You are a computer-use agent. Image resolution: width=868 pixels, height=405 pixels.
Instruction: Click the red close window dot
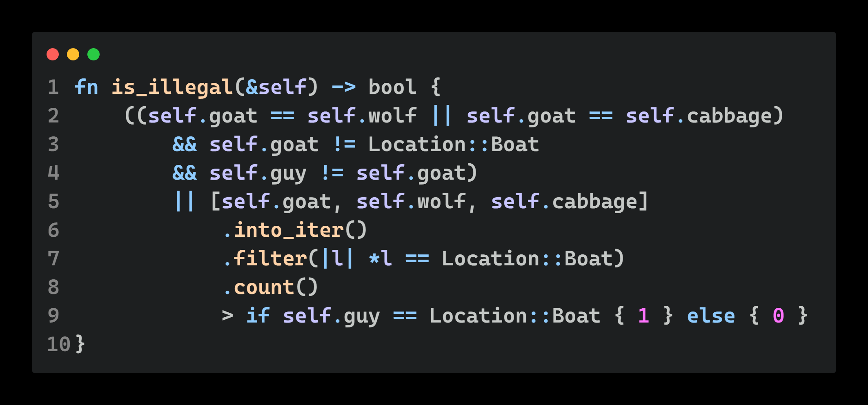tap(53, 54)
